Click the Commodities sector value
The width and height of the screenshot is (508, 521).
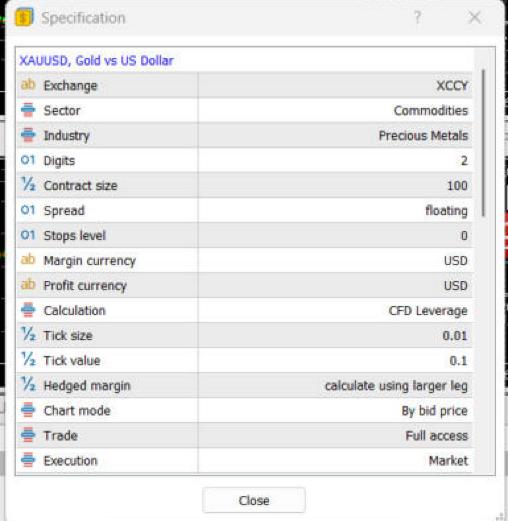point(431,111)
